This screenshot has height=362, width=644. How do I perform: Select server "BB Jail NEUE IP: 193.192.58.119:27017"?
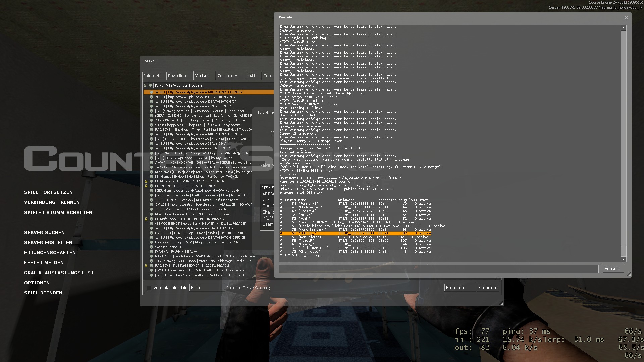209,186
